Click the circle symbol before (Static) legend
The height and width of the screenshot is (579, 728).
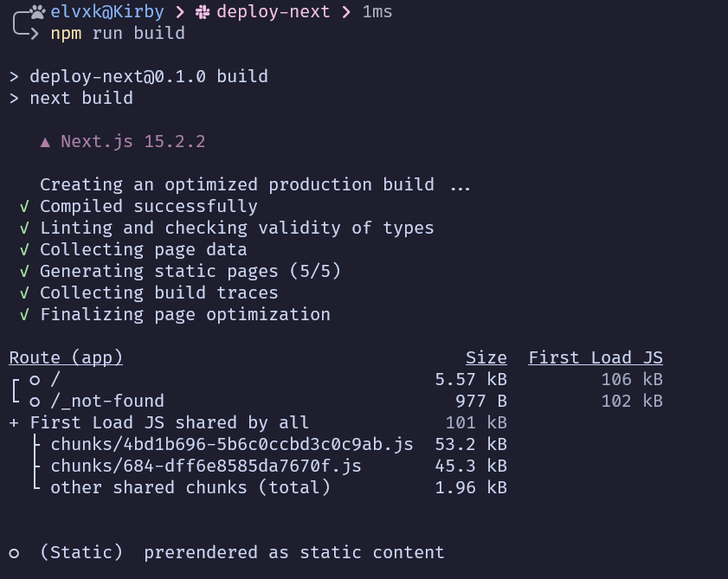(14, 553)
